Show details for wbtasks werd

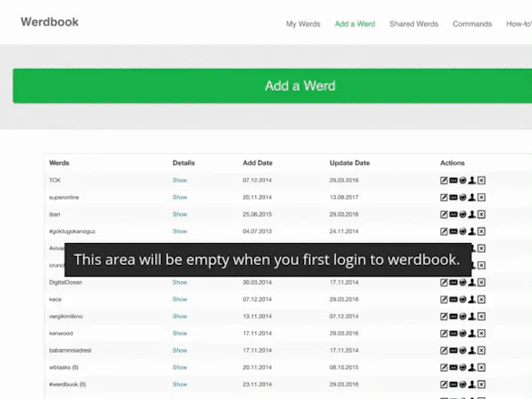click(x=180, y=367)
